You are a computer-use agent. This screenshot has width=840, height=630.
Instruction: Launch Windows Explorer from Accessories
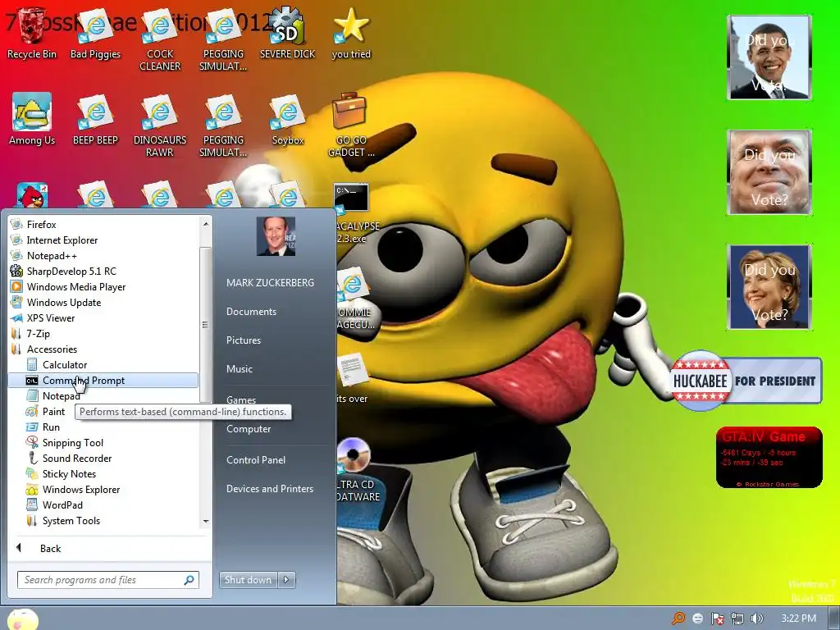point(81,489)
